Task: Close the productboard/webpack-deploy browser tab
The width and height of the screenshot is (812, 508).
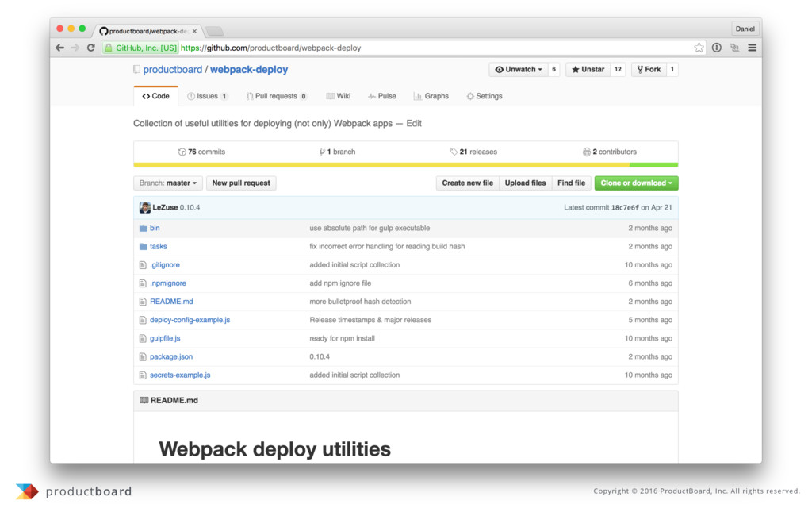Action: (x=195, y=31)
